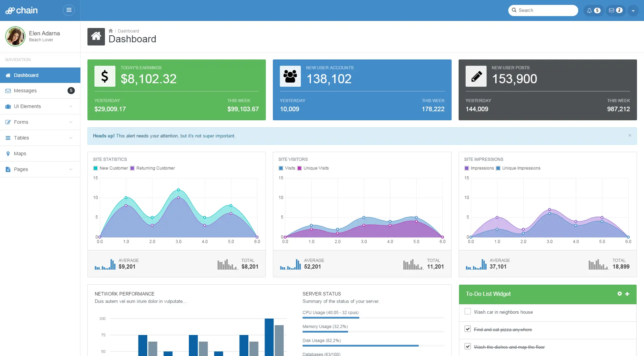Click the Pages document icon in sidebar
The image size is (644, 356).
[x=8, y=169]
